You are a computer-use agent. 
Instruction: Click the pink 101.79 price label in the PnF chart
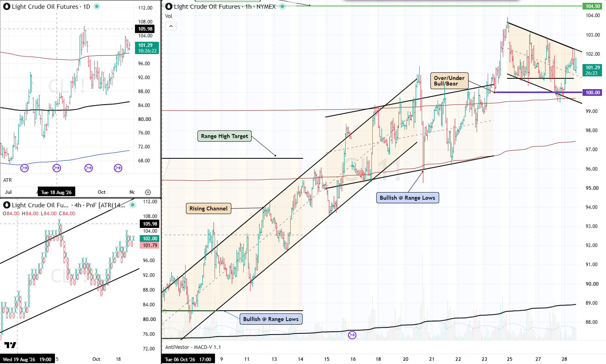[x=150, y=245]
